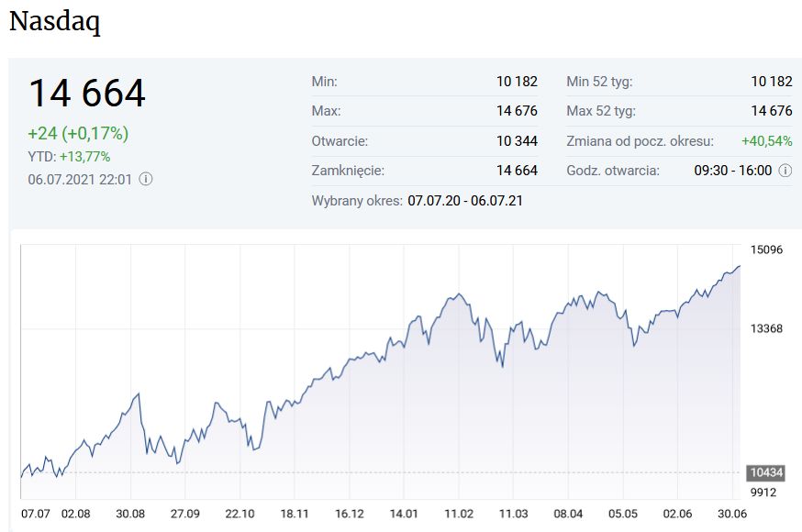Click the Wybrany okres date range 07.07.20 - 06.07.21

(x=465, y=200)
